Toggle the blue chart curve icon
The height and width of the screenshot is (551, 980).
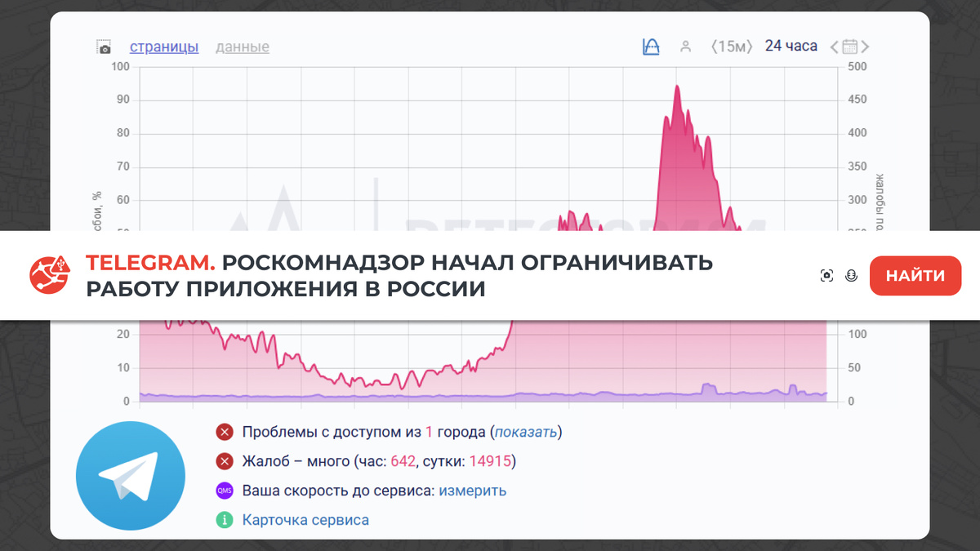(x=651, y=47)
